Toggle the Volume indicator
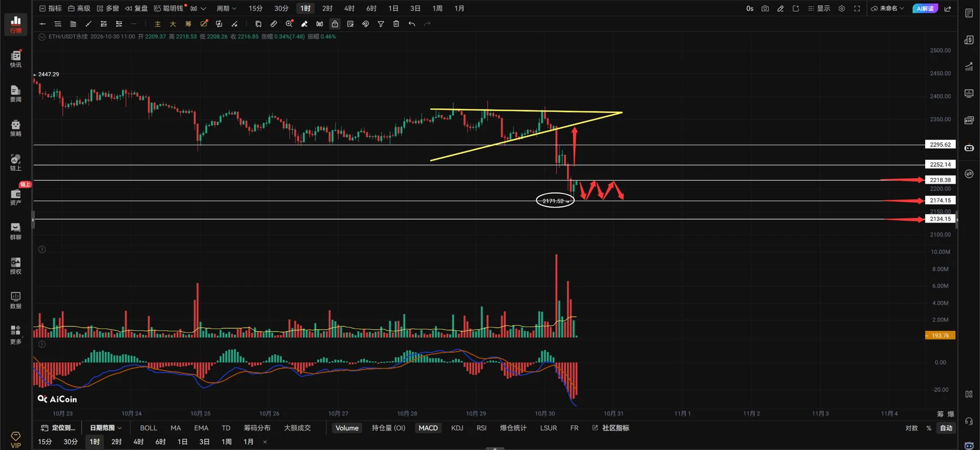Viewport: 980px width, 450px height. click(347, 428)
